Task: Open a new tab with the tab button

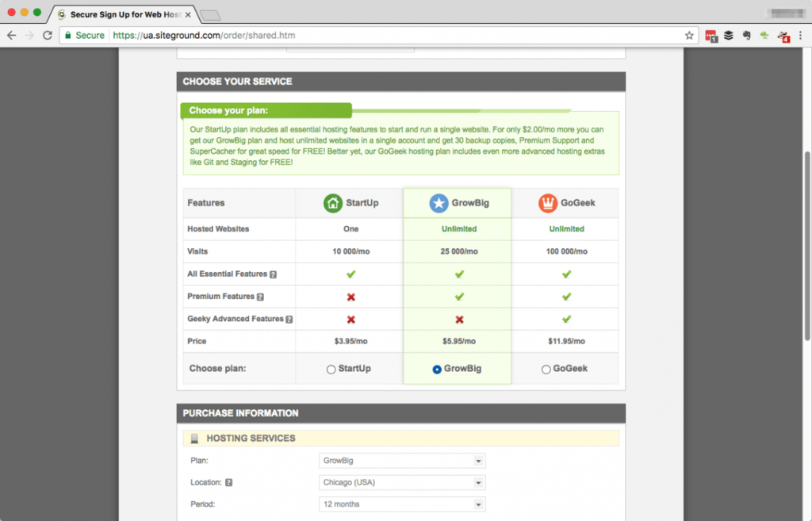Action: click(210, 16)
